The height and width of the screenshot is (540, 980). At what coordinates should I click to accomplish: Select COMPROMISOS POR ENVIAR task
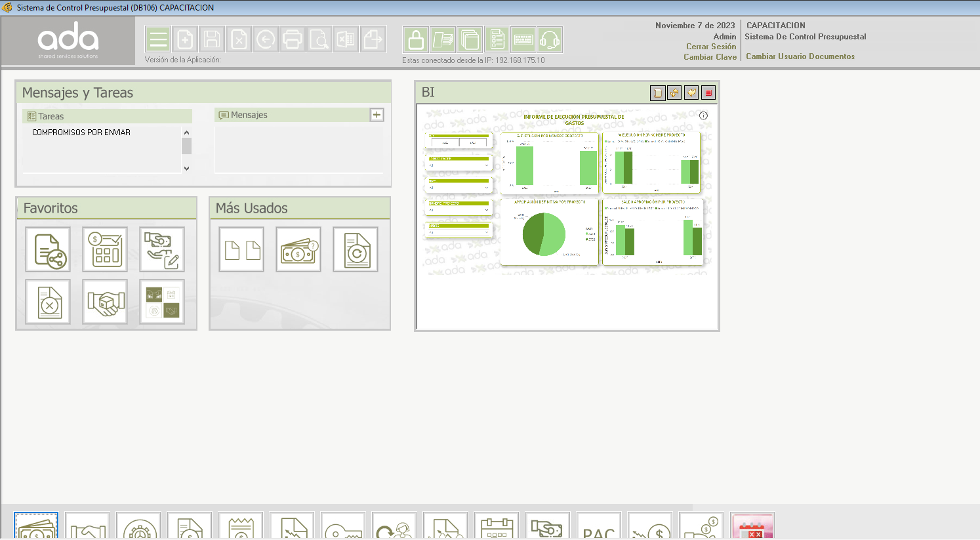(81, 133)
